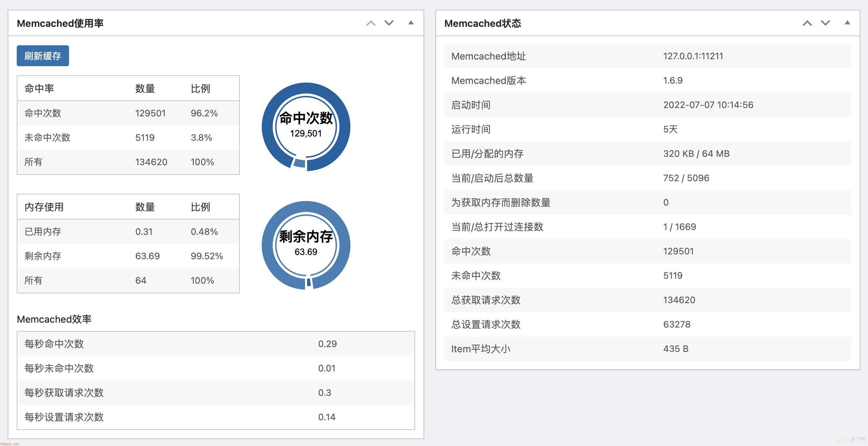Click the Memcached效率 heading
This screenshot has height=446, width=868.
(54, 319)
